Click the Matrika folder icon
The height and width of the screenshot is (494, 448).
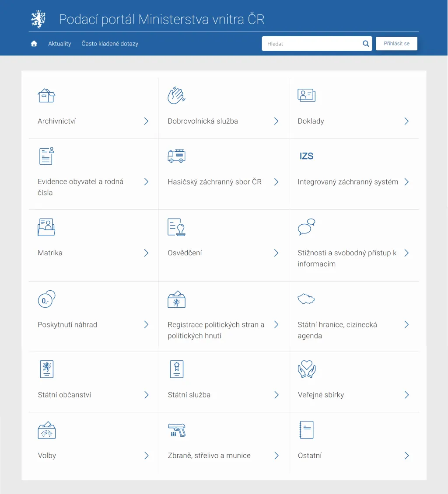(x=46, y=227)
